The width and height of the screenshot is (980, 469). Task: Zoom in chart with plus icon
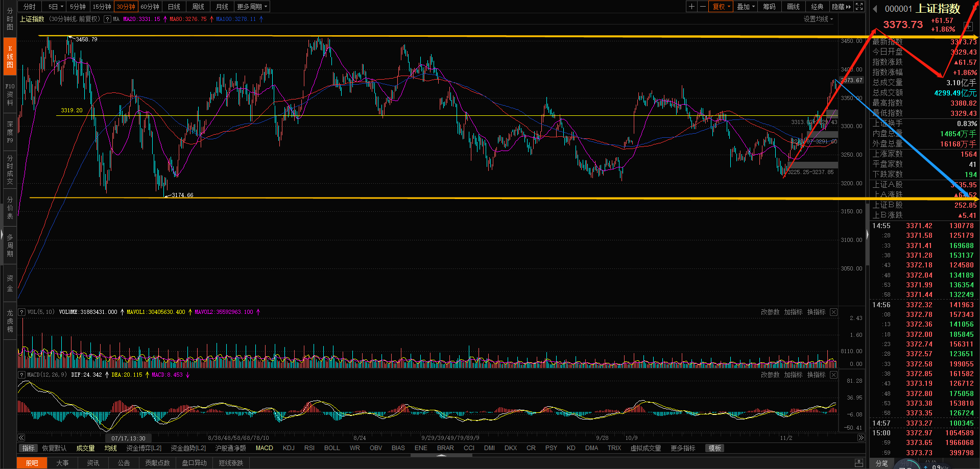(x=691, y=7)
